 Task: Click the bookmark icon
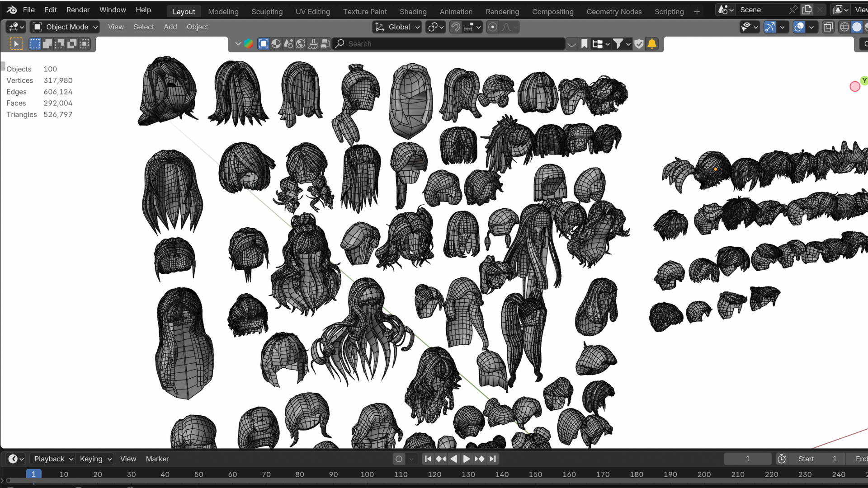(x=584, y=44)
